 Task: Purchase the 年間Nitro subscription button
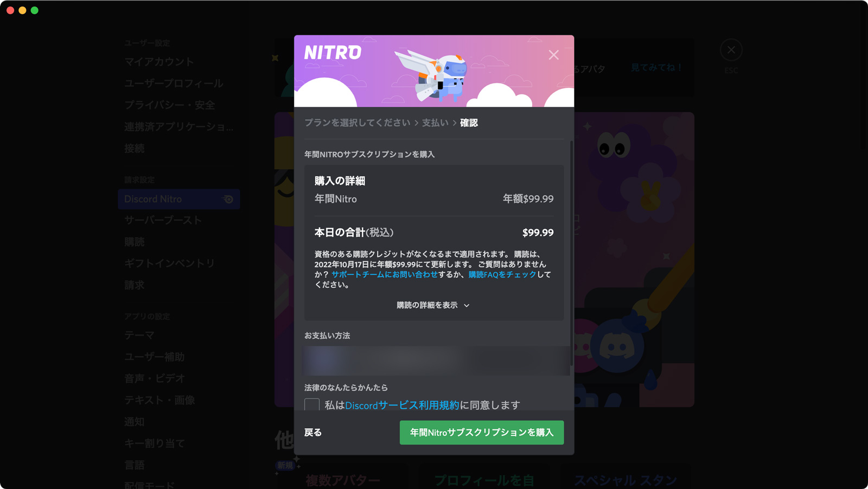(482, 433)
